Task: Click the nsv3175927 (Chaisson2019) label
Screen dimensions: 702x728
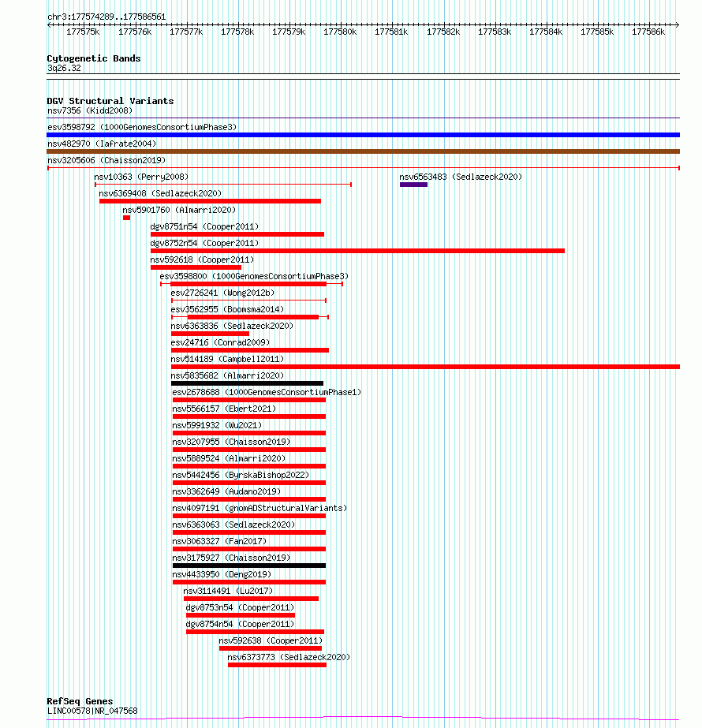Action: coord(231,558)
